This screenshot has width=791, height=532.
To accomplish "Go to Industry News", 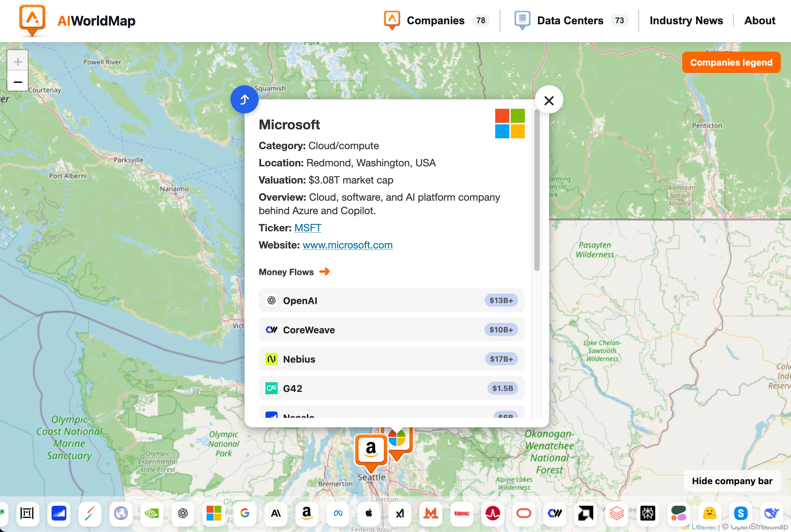I will click(x=686, y=20).
